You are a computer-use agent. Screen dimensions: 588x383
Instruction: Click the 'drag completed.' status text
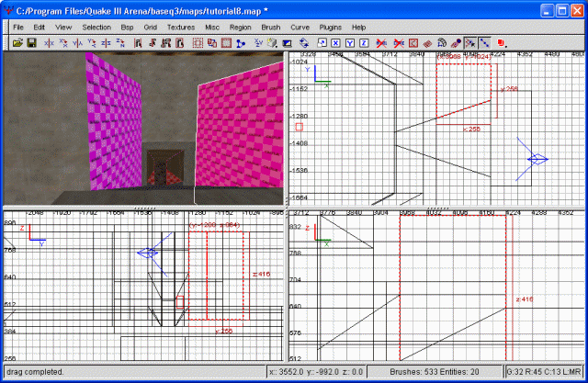35,372
